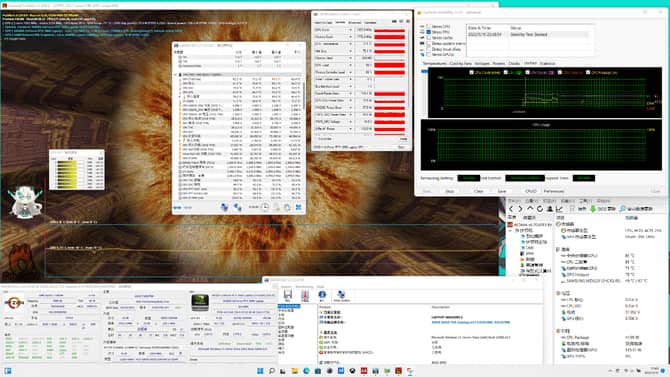
Task: Open Windows Start menu
Action: [260, 371]
